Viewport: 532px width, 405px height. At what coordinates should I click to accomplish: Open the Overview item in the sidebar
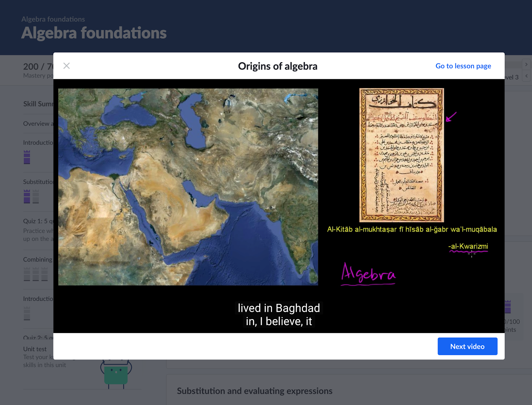(38, 123)
